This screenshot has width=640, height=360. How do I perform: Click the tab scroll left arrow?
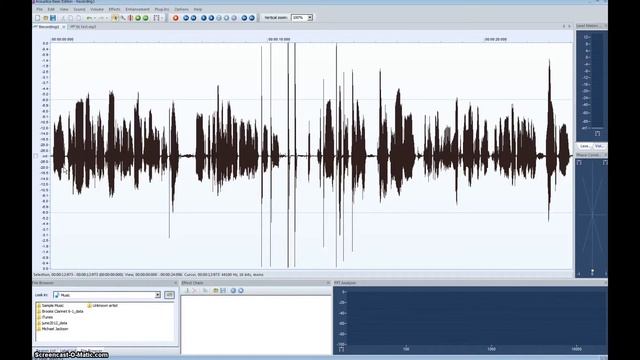coord(564,26)
